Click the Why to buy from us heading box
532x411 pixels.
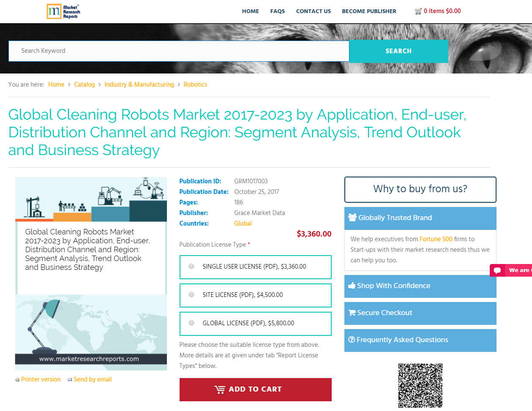point(420,189)
